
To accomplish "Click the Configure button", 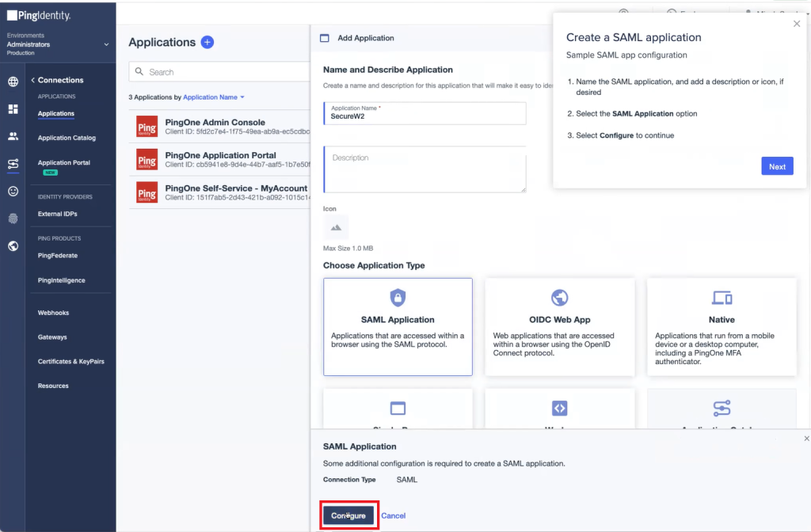I will [348, 515].
